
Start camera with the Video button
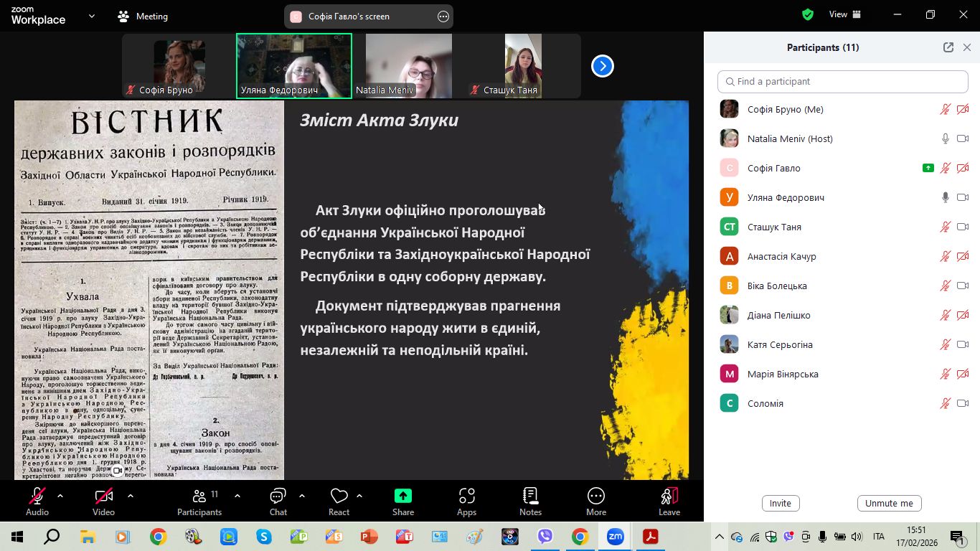[x=103, y=501]
